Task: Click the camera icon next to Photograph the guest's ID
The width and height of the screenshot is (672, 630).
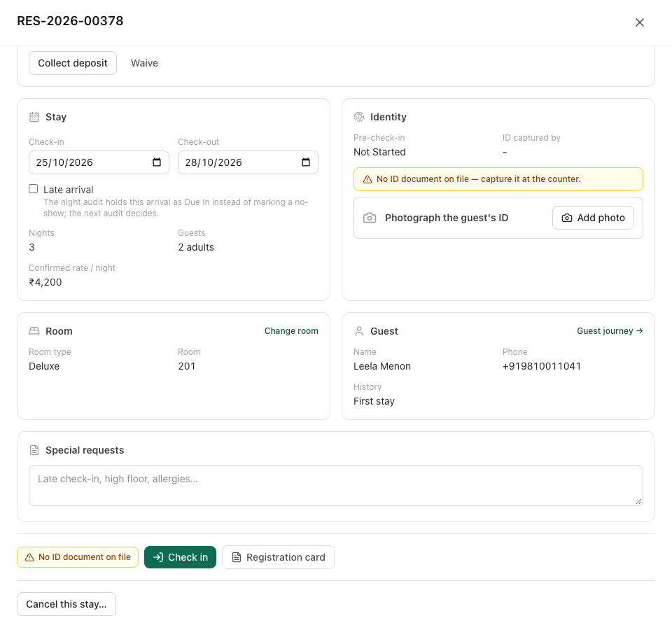Action: [x=370, y=218]
